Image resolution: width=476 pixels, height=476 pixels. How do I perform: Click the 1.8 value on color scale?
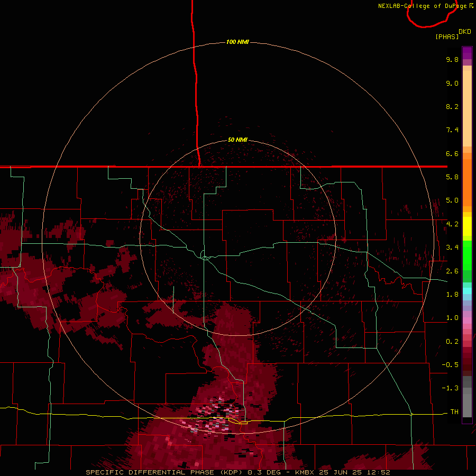[x=452, y=295]
